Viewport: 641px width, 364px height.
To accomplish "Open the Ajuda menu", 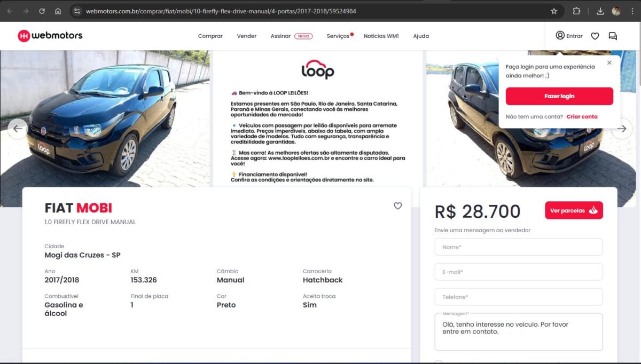I will point(421,36).
